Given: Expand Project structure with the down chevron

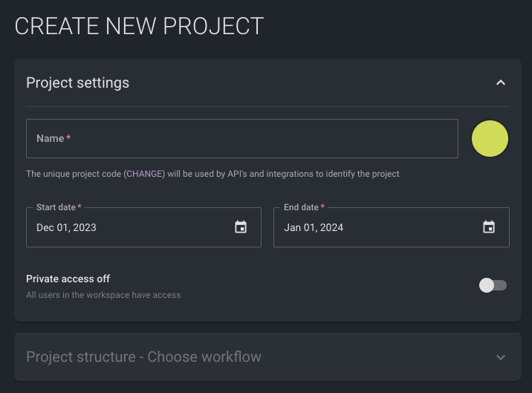Looking at the screenshot, I should tap(501, 357).
